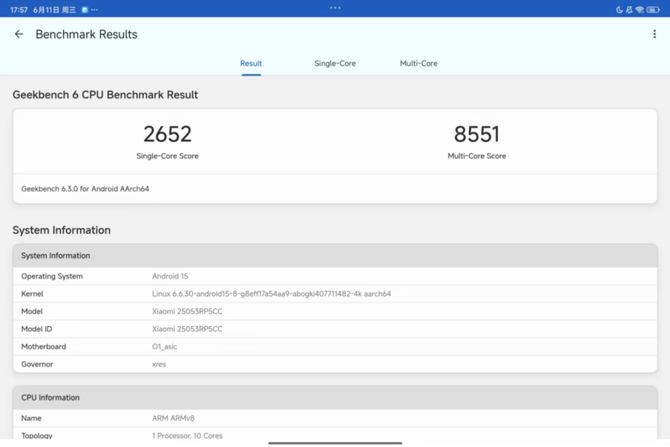Tap the 2652 single-core score

point(168,134)
